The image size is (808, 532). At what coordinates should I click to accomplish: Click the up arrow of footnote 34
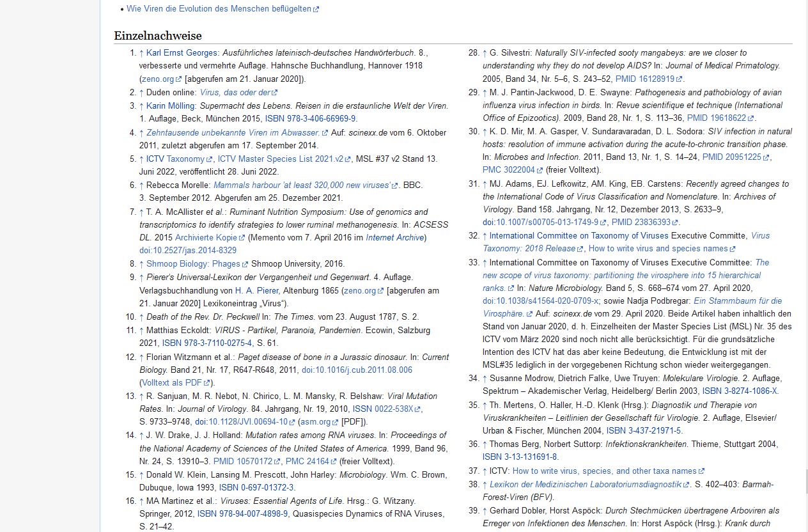[x=485, y=379]
